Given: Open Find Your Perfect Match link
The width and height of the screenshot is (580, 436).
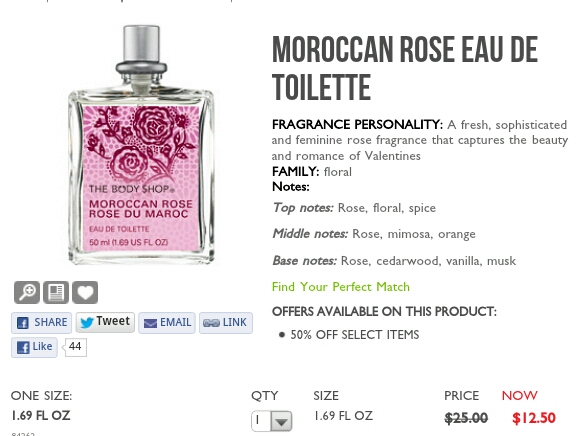Looking at the screenshot, I should pyautogui.click(x=341, y=287).
